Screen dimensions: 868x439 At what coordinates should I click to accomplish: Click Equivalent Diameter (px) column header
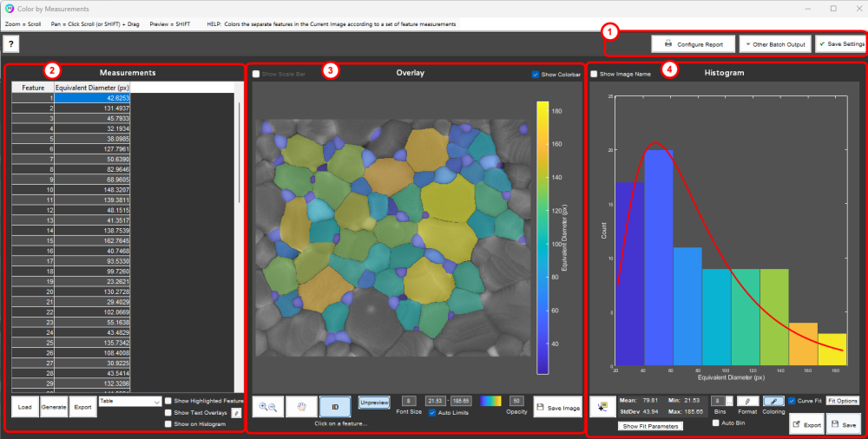click(93, 88)
